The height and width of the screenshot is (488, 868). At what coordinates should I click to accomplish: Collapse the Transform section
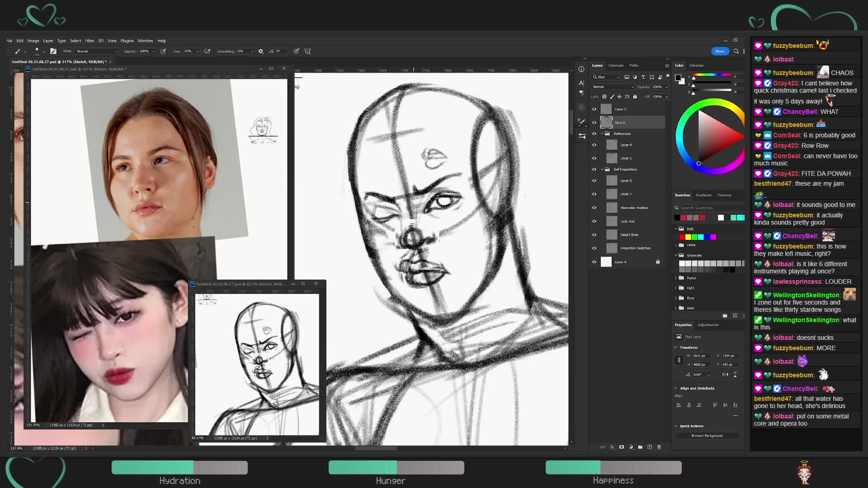[676, 347]
